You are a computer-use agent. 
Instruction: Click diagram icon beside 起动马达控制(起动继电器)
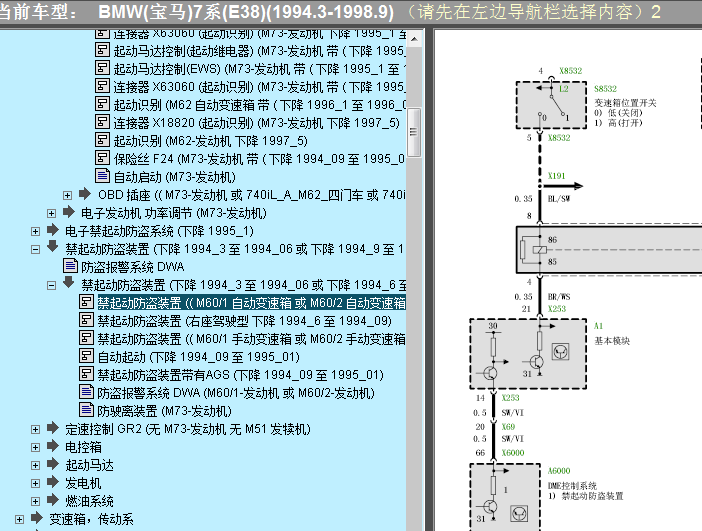(x=102, y=50)
